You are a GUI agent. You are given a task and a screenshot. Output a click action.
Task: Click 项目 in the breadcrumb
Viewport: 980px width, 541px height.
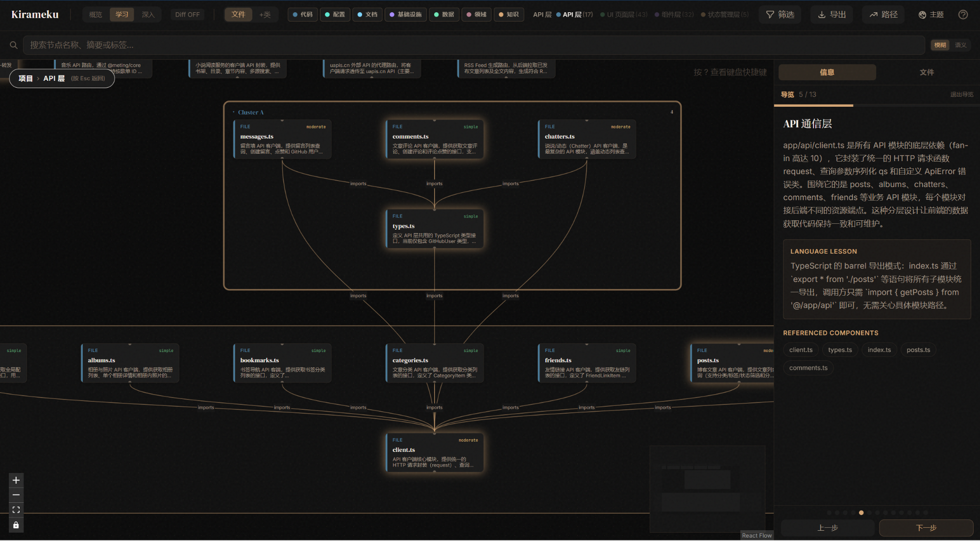25,78
